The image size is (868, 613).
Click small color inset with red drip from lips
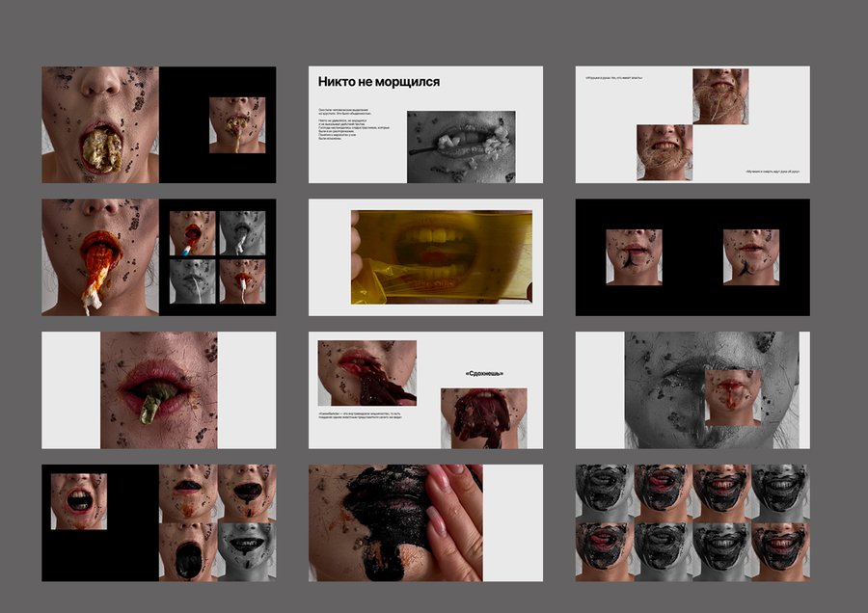733,398
